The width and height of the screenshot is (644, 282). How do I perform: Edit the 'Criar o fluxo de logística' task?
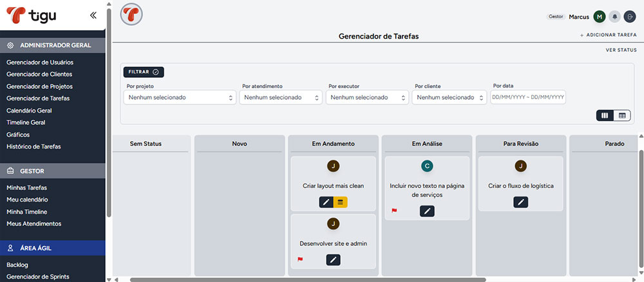click(521, 202)
